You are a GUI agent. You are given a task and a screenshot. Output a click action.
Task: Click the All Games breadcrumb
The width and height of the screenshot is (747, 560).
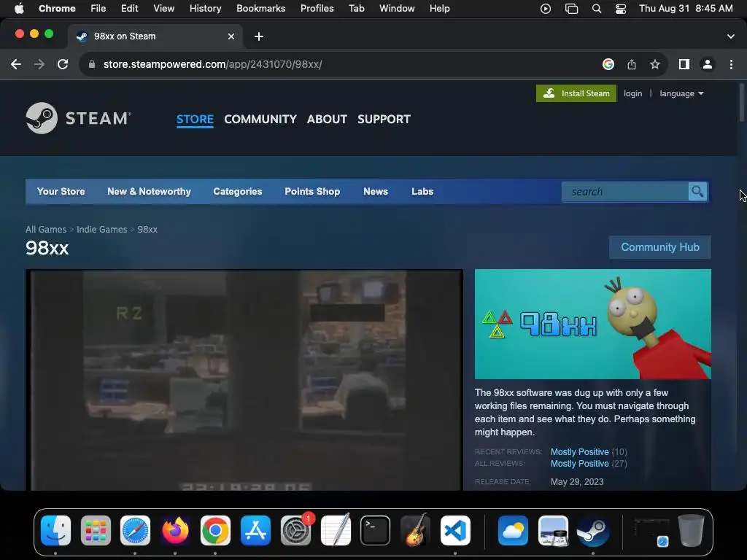46,230
